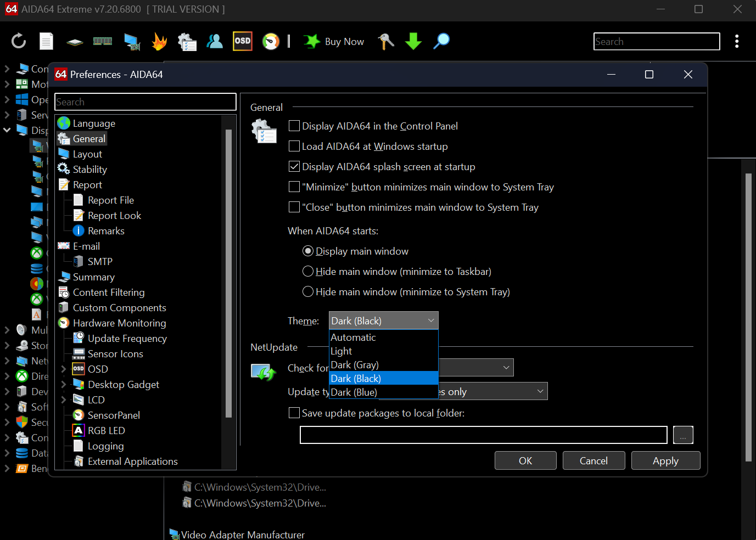Expand the Desktop Gadget tree node
Screen dimensions: 756x540
click(x=64, y=384)
